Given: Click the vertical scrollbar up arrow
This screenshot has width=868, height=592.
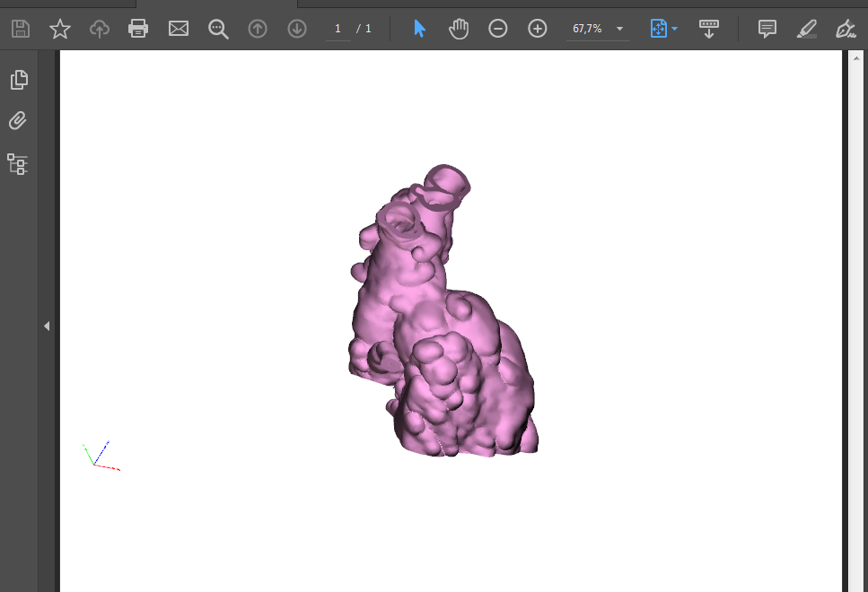Looking at the screenshot, I should click(x=856, y=57).
